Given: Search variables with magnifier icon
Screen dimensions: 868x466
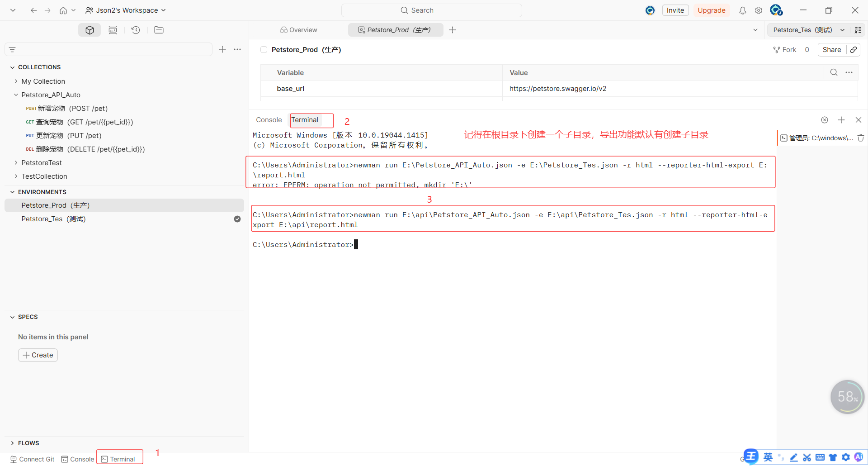Looking at the screenshot, I should pos(834,72).
